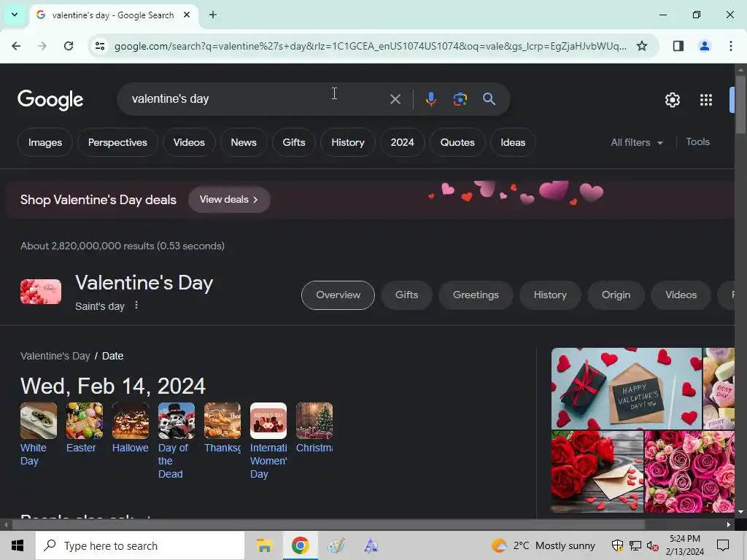The width and height of the screenshot is (747, 560).
Task: Open Google apps grid
Action: pyautogui.click(x=706, y=100)
